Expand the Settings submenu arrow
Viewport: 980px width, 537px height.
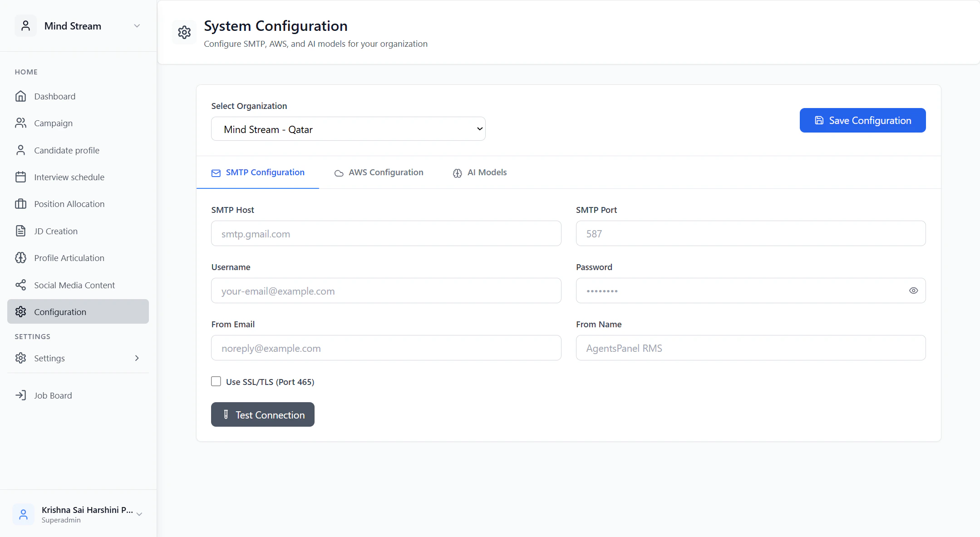pyautogui.click(x=137, y=358)
